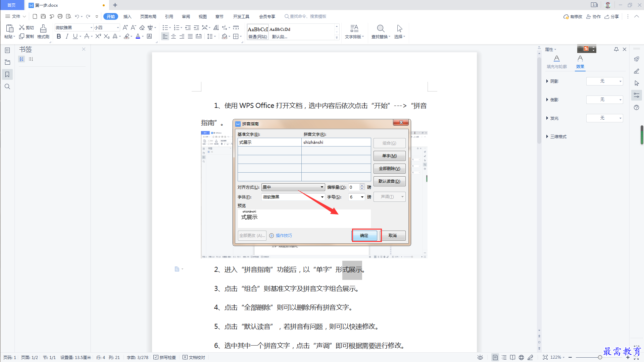Click the decrease font size icon
Screen dimensions: 644x362
tap(133, 27)
